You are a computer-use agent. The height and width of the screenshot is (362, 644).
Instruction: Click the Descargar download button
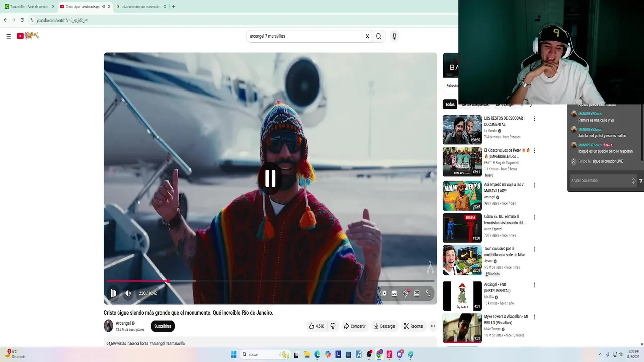click(x=385, y=326)
